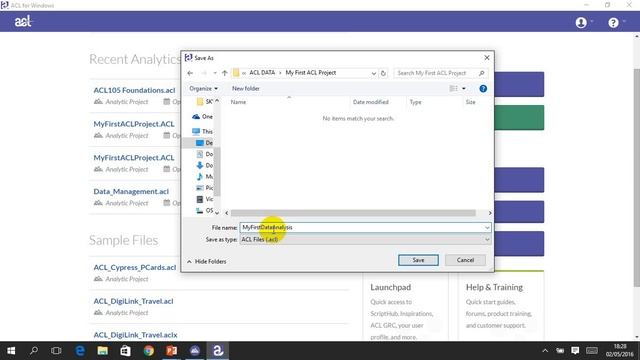Close the Save As dialog
640x360 pixels.
click(487, 58)
